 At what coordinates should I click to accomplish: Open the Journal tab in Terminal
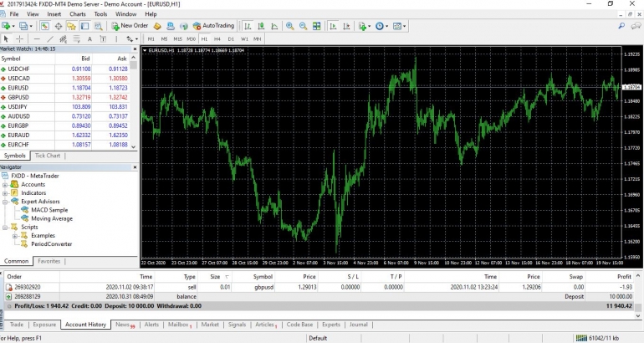pos(358,324)
